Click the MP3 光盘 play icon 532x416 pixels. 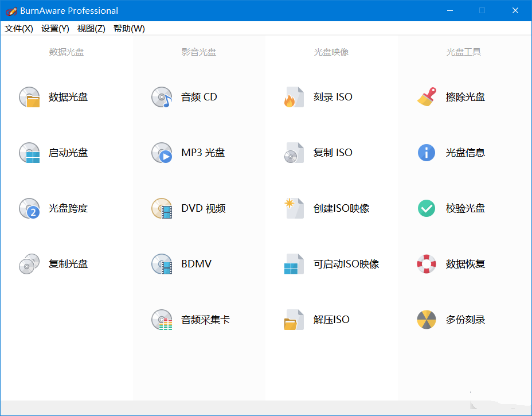click(x=162, y=153)
